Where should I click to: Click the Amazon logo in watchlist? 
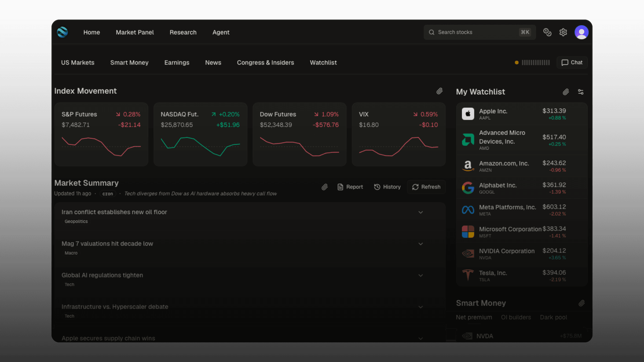point(468,166)
